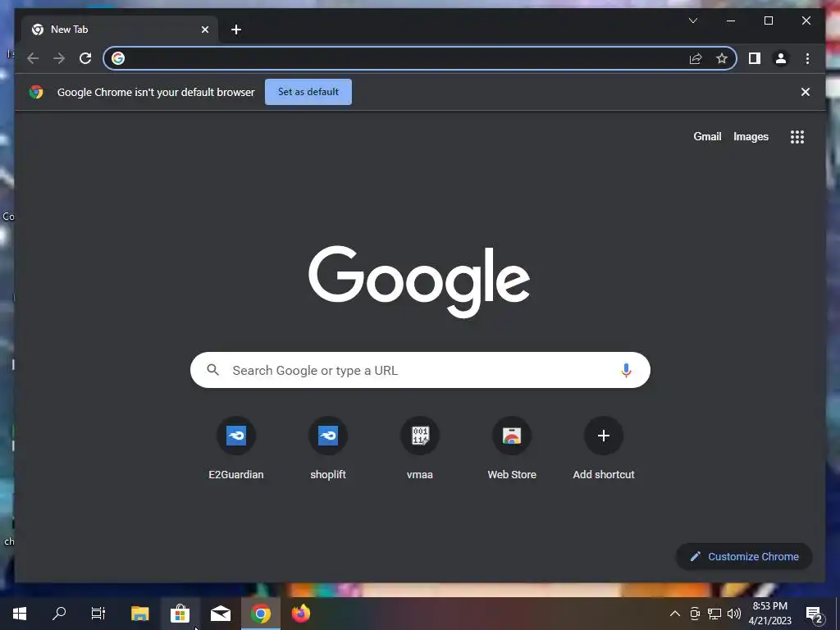Open the shoplift shortcut

(x=328, y=449)
